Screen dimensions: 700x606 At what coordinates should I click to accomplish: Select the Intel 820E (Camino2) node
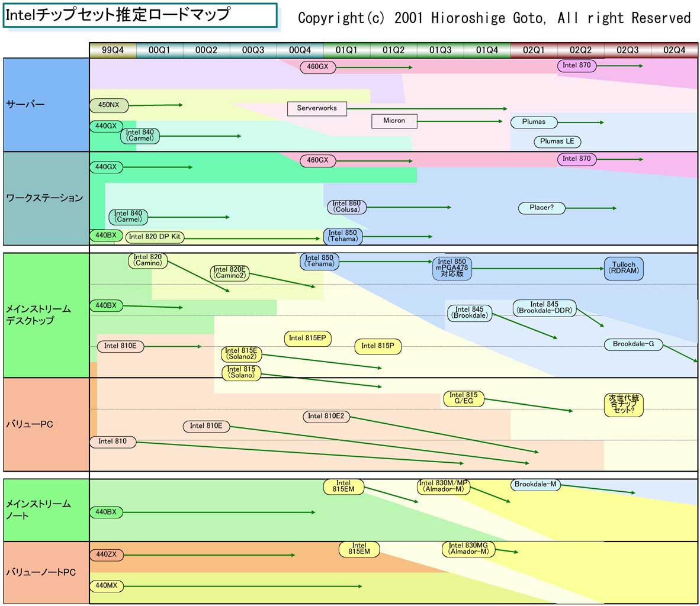230,273
